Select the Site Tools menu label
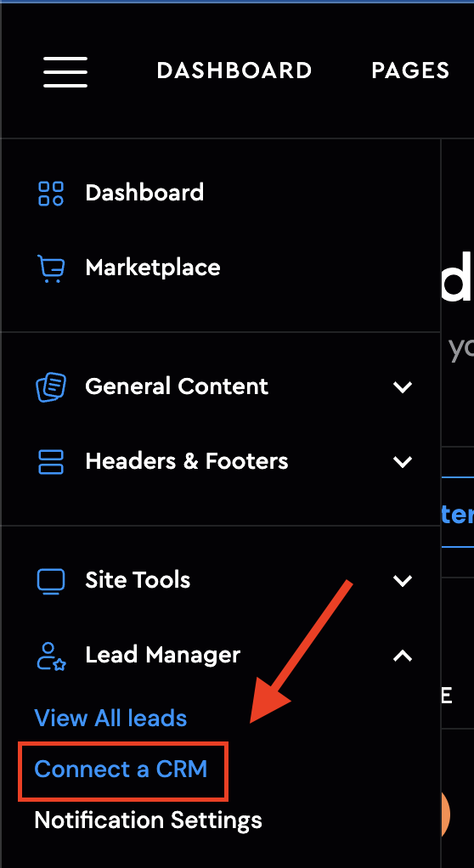474x868 pixels. [x=138, y=580]
